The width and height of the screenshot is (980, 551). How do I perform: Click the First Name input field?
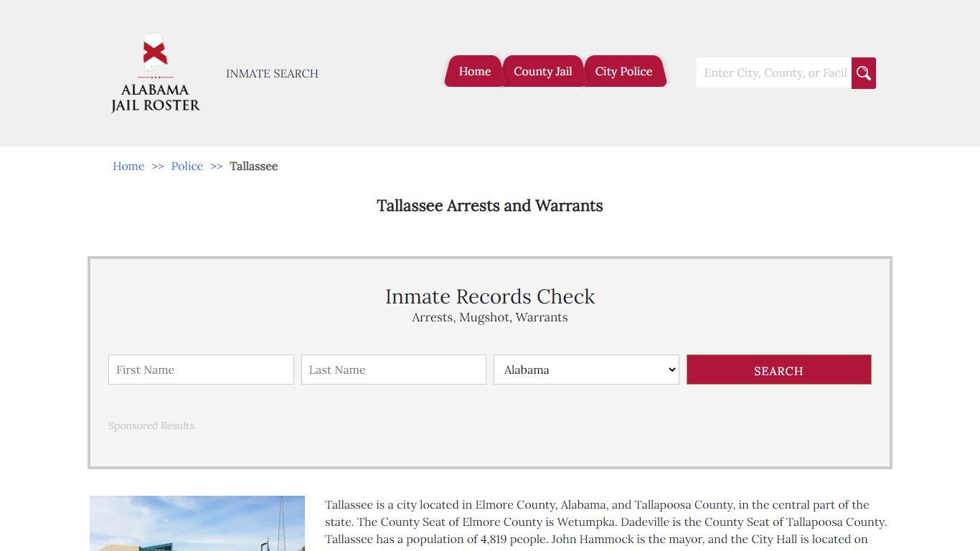point(201,369)
